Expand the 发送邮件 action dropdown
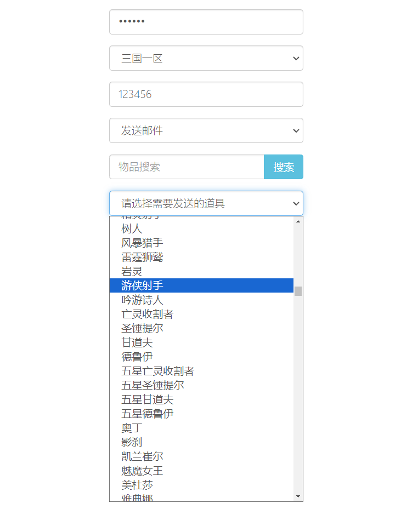 (206, 130)
